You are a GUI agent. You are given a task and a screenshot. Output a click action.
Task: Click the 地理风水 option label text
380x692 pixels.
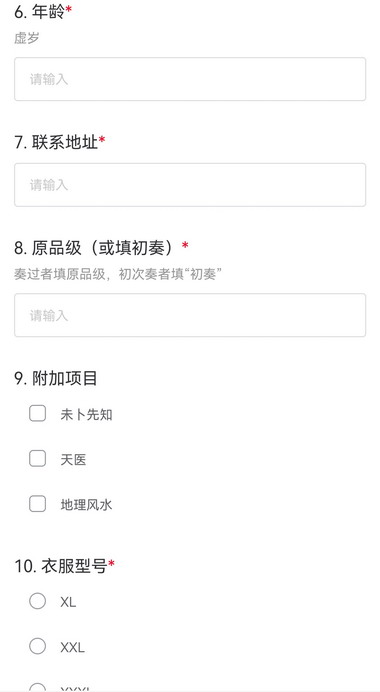point(86,504)
